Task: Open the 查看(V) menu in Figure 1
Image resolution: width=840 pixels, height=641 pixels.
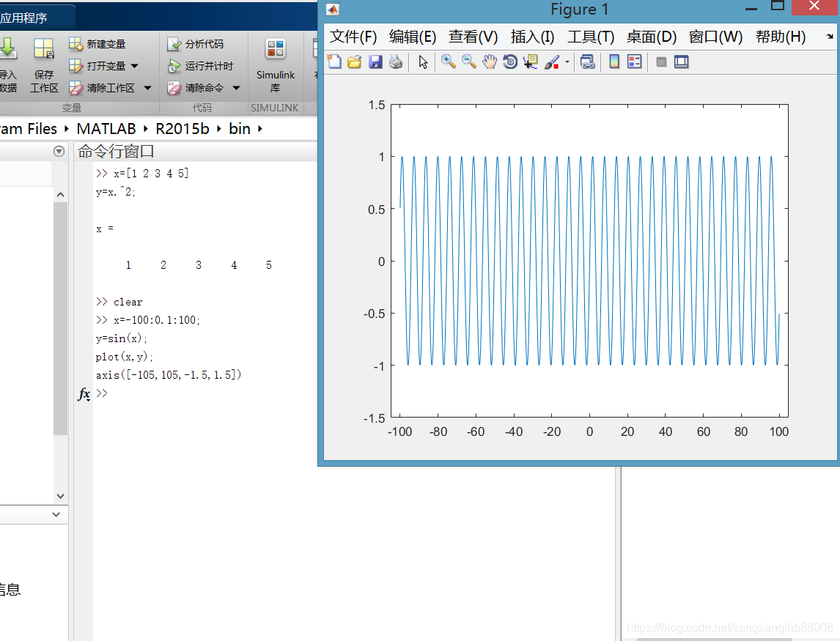Action: click(473, 37)
